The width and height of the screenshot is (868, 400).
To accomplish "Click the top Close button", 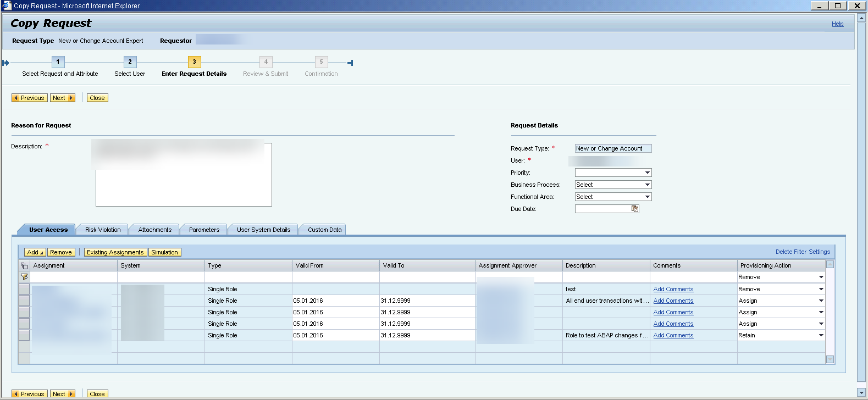I will point(97,98).
